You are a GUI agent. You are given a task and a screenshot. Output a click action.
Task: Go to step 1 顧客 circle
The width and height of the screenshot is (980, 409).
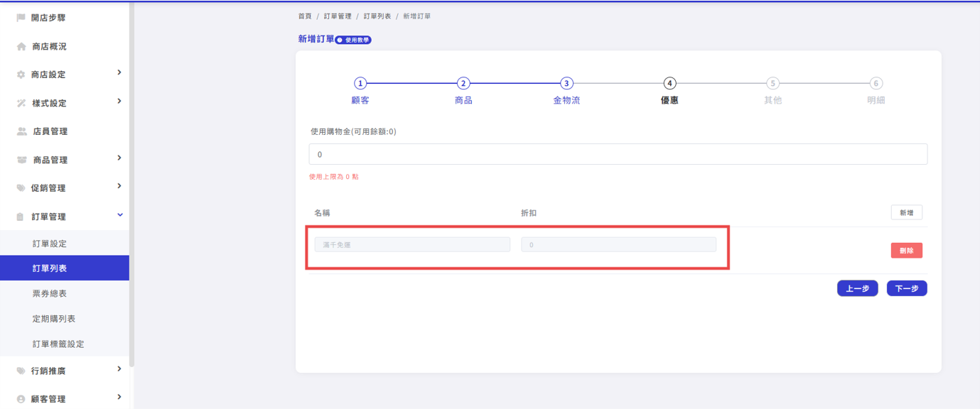[x=360, y=83]
